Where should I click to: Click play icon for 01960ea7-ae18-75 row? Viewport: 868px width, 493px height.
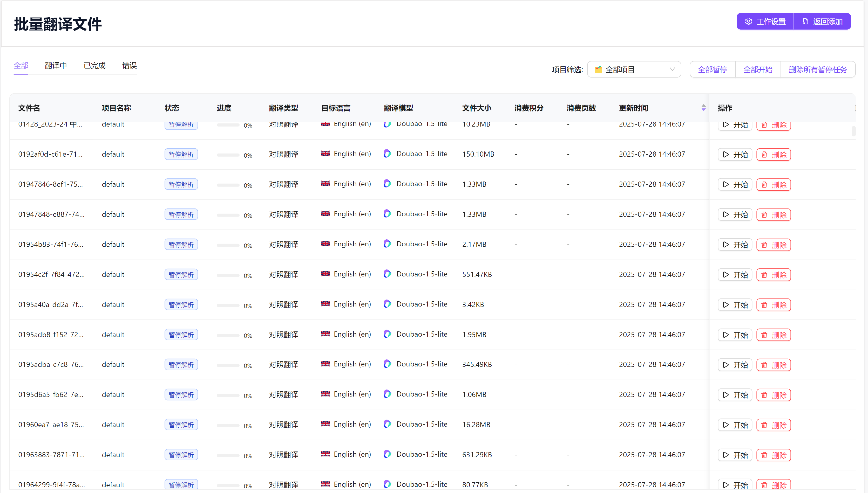726,425
